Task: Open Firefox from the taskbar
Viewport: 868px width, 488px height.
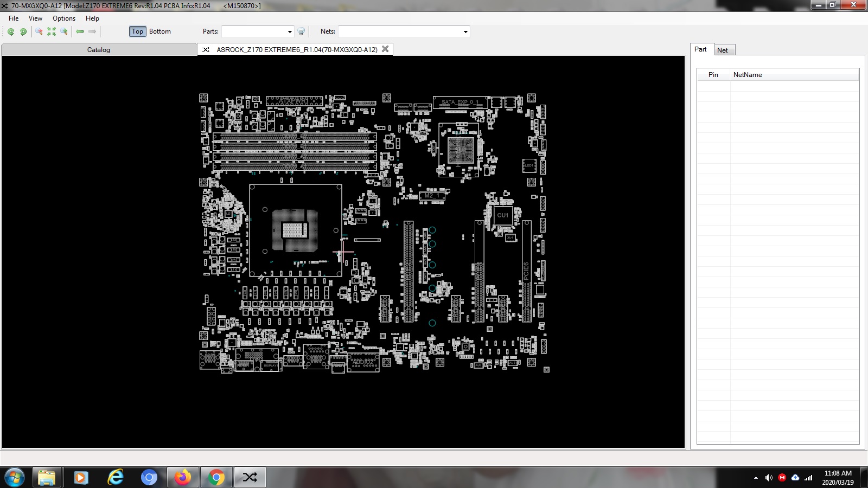Action: click(x=183, y=477)
